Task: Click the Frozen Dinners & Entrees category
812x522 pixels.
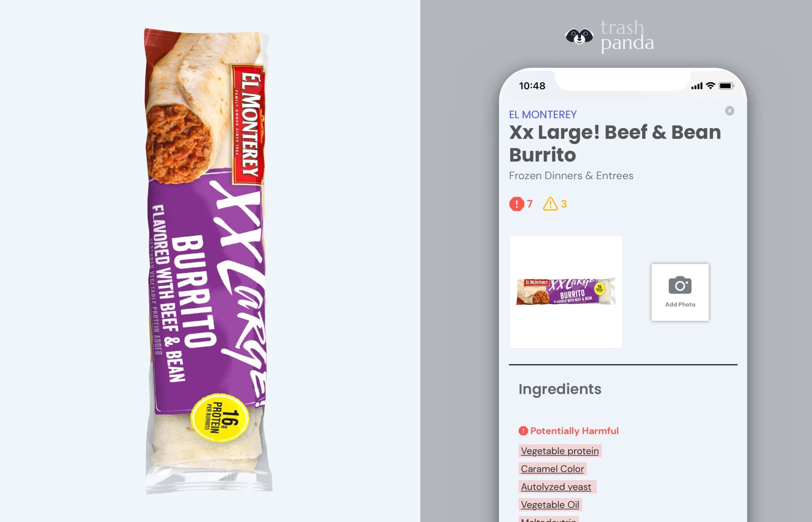Action: [571, 176]
